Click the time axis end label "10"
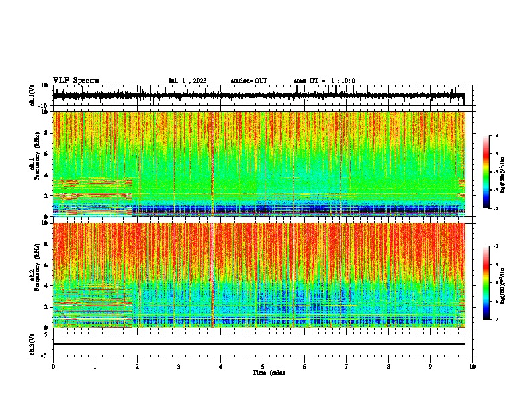This screenshot has width=532, height=411. click(x=472, y=367)
